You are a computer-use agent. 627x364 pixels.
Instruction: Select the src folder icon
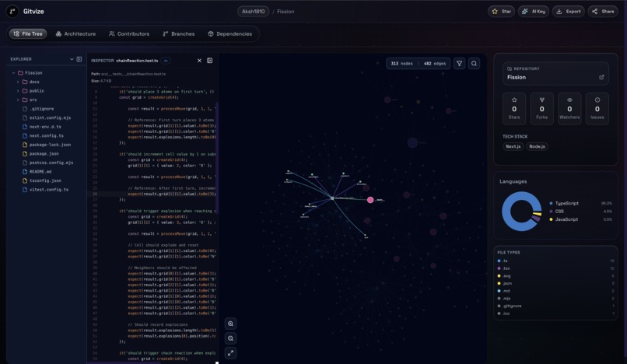pos(25,100)
